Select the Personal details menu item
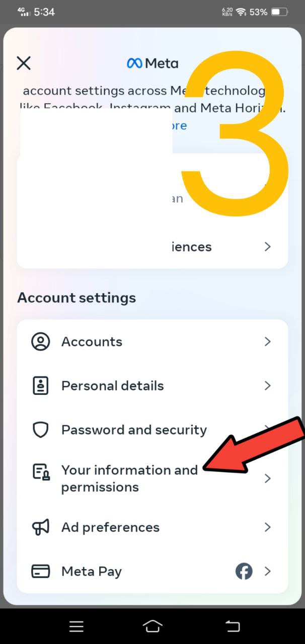Viewport: 305px width, 644px height. tap(112, 386)
